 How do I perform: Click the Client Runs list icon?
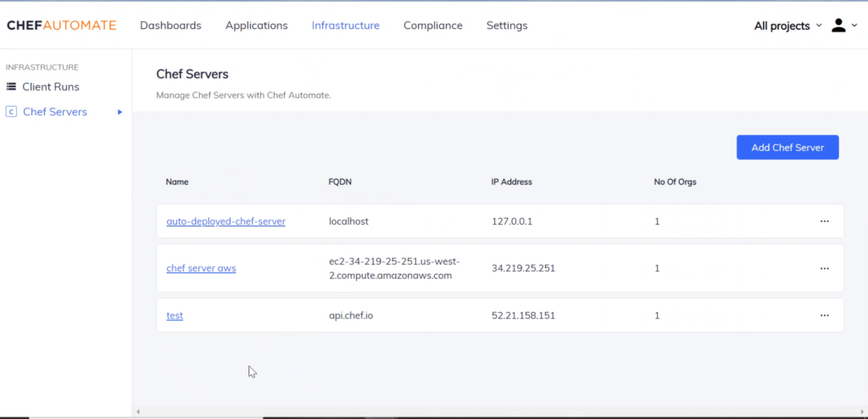11,87
